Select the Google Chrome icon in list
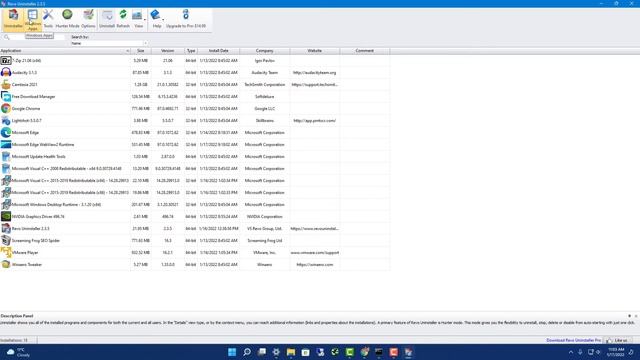 point(6,108)
